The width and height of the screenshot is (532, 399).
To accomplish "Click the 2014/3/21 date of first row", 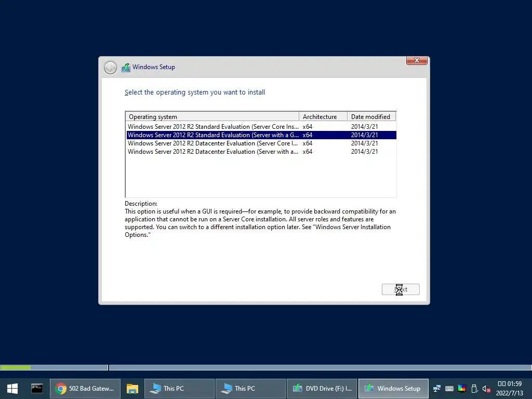I will point(364,127).
